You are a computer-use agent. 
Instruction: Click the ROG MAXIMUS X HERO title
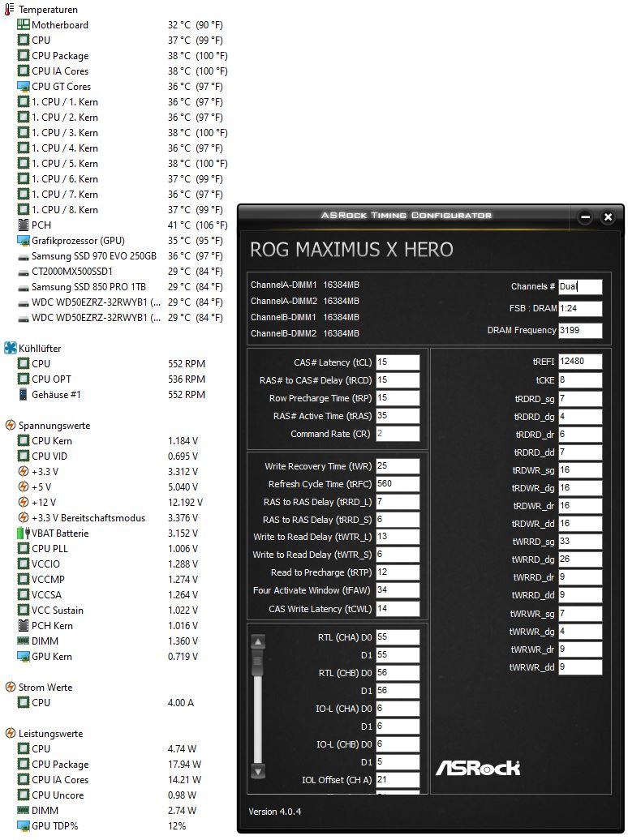(x=351, y=250)
